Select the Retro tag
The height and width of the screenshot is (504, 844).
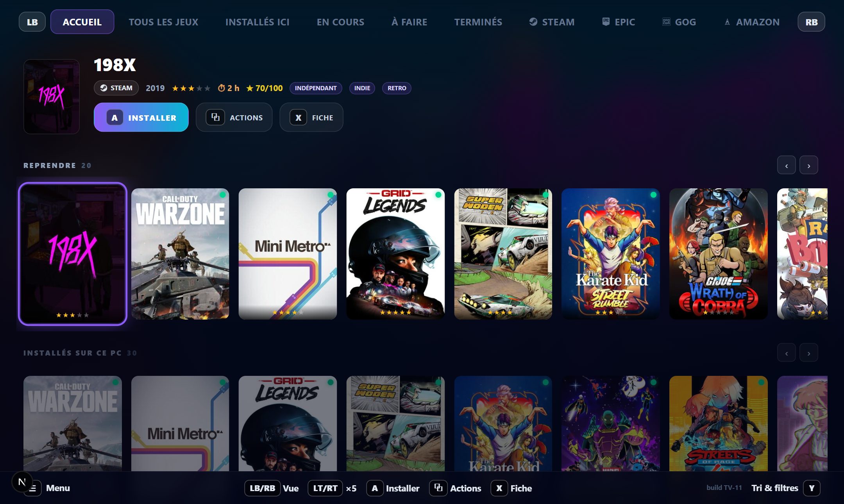(x=397, y=88)
